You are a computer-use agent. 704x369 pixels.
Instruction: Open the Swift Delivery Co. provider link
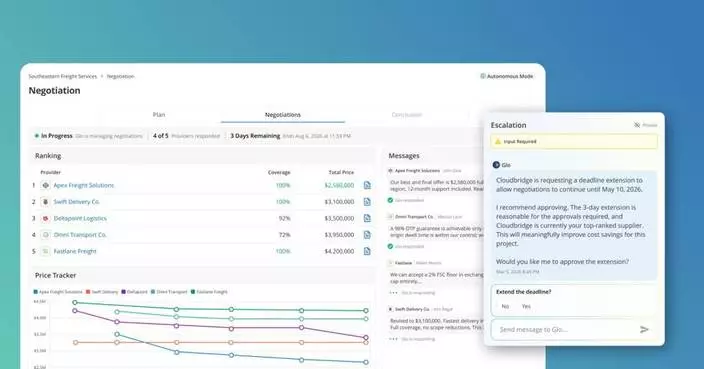(x=76, y=202)
